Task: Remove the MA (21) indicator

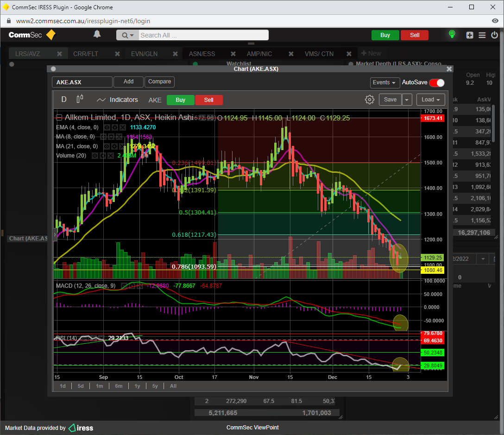Action: pyautogui.click(x=122, y=146)
